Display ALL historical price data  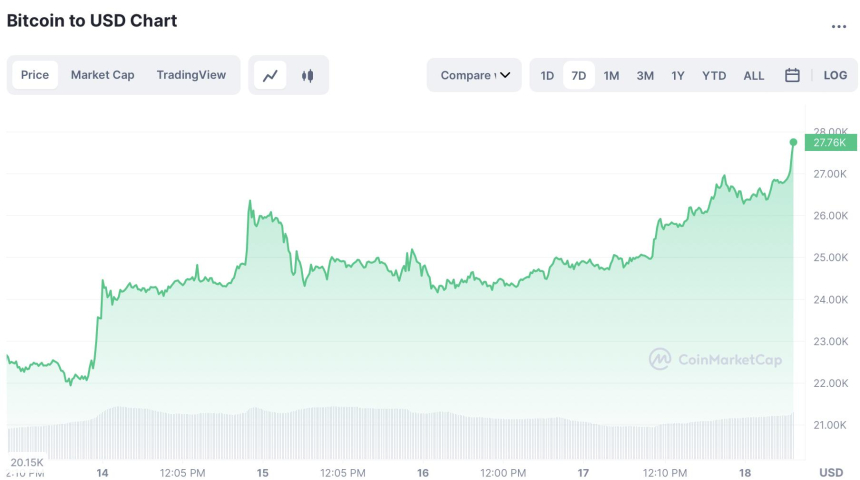coord(754,75)
